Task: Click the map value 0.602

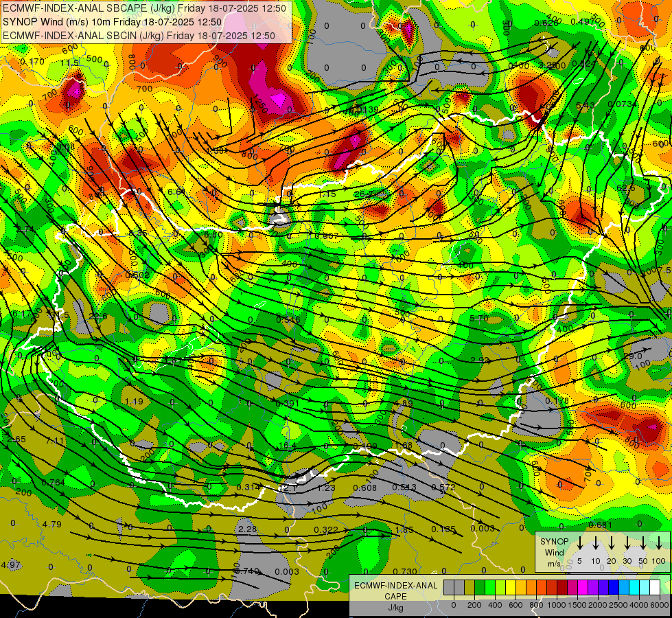Action: coord(137,275)
